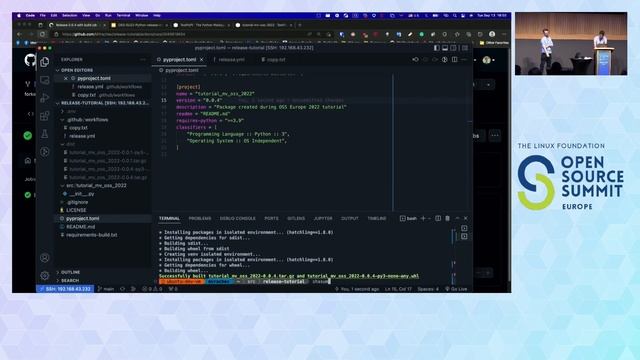
Task: Open the TIMELINE panel tab
Action: [x=377, y=218]
